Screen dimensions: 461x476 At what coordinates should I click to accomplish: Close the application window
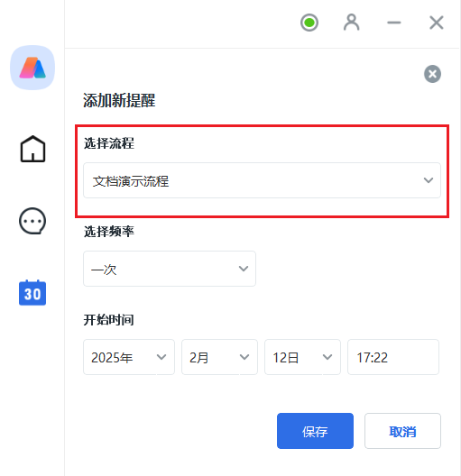[x=437, y=23]
